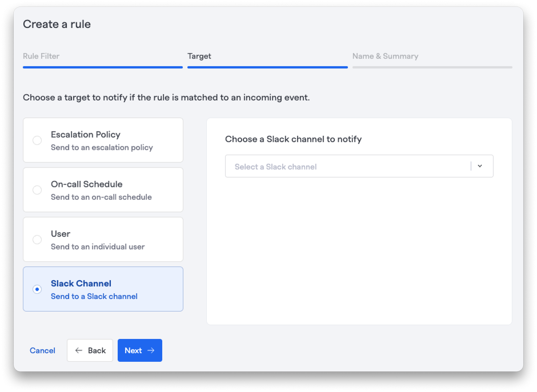This screenshot has width=537, height=392.
Task: Select the User radio button
Action: tap(37, 239)
